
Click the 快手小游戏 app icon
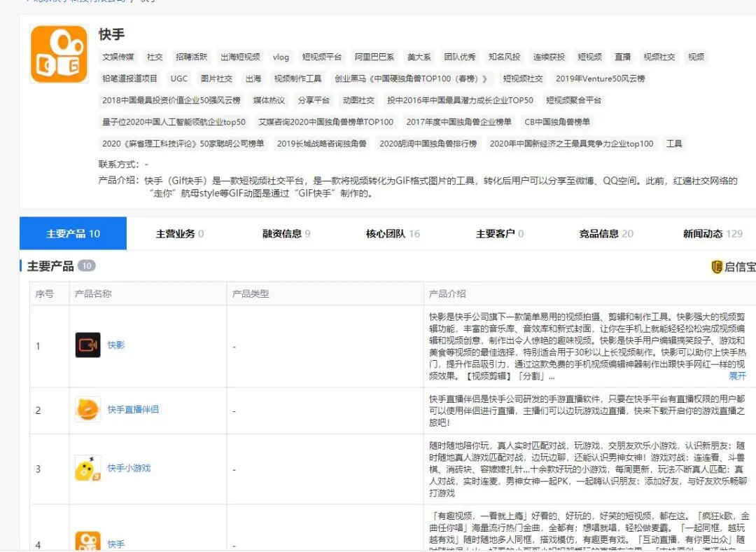click(88, 469)
